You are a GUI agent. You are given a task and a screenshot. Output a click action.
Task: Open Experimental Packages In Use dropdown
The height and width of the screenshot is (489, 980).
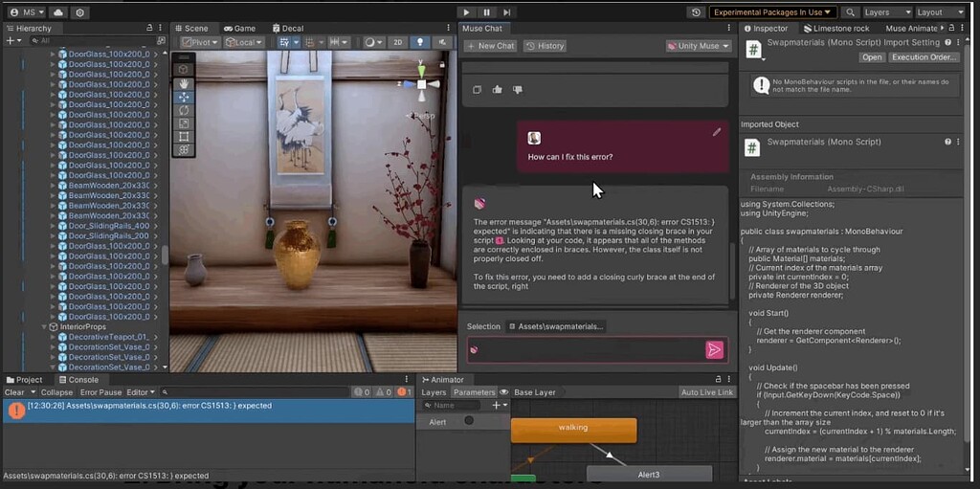point(772,12)
